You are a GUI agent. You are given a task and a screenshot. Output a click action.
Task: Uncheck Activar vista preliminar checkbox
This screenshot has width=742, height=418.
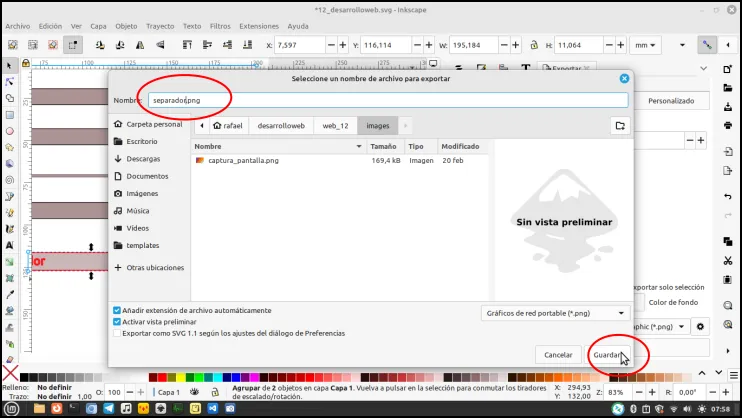[117, 322]
